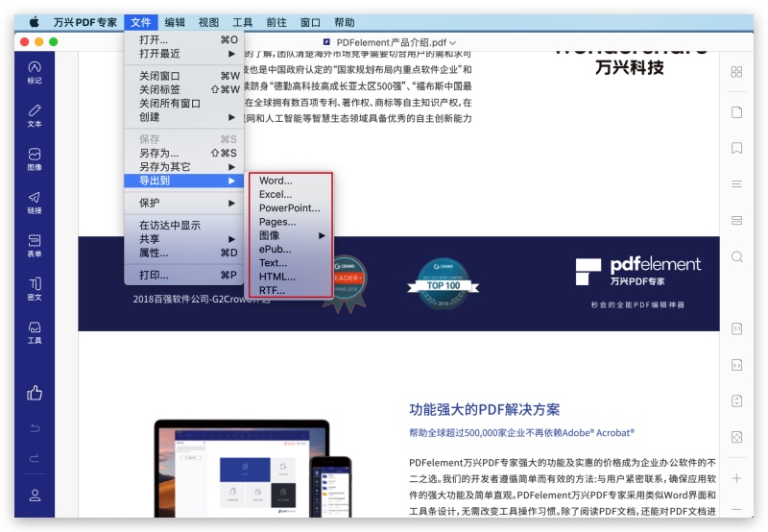Open the 万兴PDF专家 app menu
The image size is (768, 532).
tap(84, 22)
